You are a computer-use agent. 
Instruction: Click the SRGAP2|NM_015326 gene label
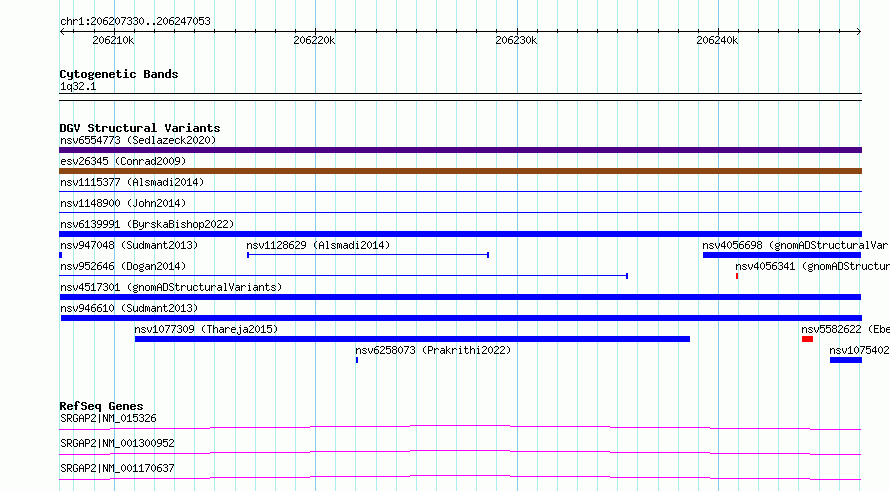point(108,418)
